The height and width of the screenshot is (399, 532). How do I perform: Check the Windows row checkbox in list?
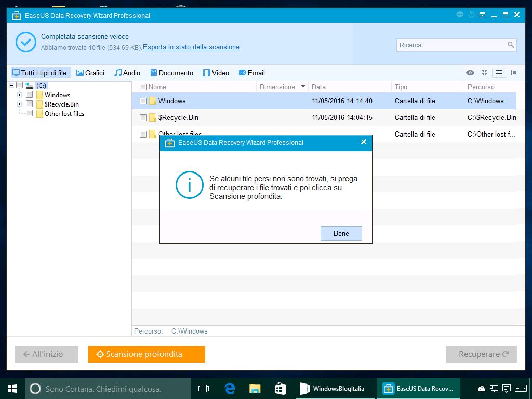click(143, 101)
